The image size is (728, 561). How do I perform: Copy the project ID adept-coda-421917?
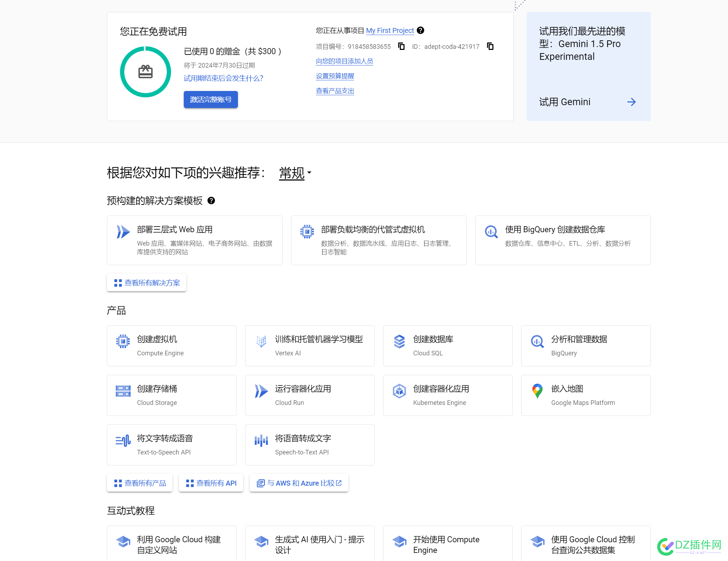coord(490,46)
